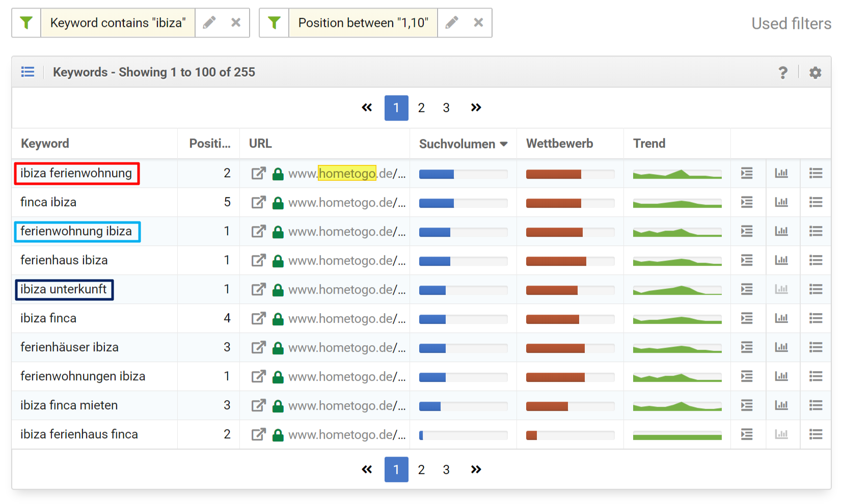This screenshot has height=504, width=843.
Task: Open list options icon for ibiza ferienwohnung
Action: pos(816,173)
